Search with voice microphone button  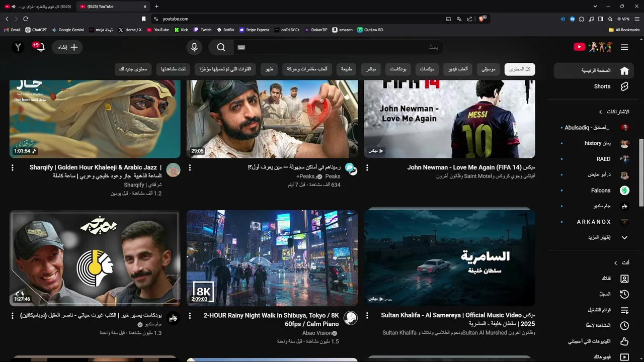(x=194, y=47)
